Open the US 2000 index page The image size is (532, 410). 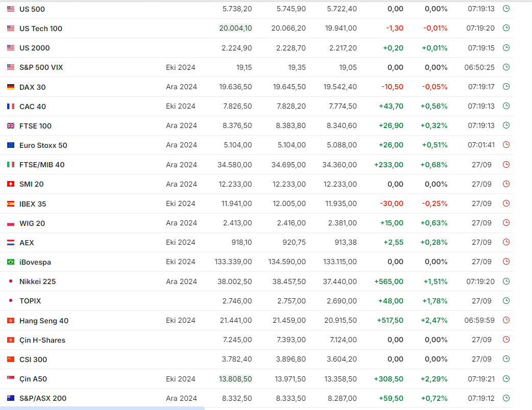tap(34, 48)
